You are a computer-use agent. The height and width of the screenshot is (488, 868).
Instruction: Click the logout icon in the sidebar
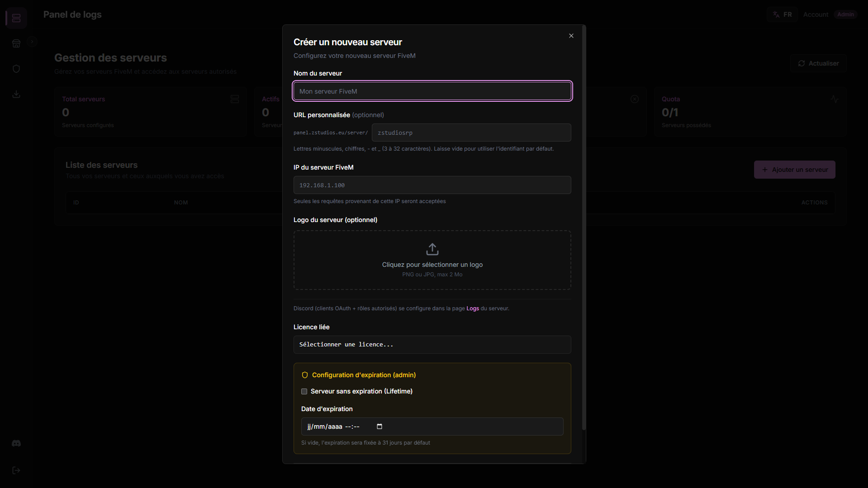[x=16, y=470]
